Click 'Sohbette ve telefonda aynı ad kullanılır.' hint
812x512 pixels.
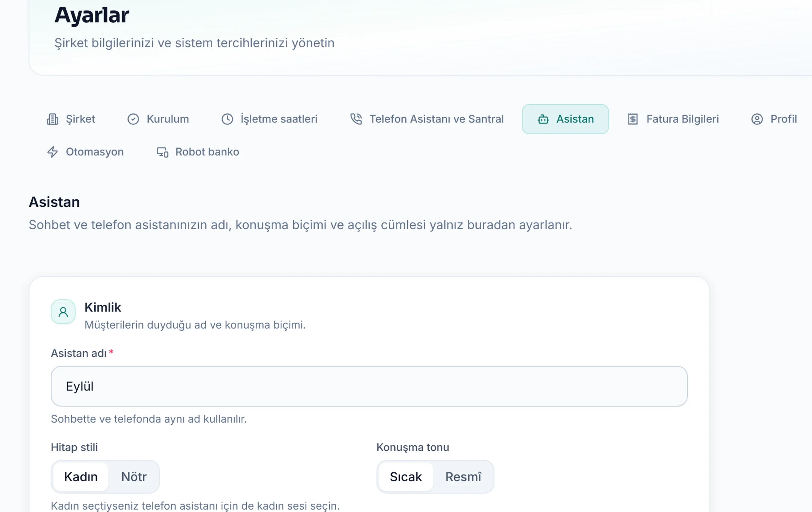pyautogui.click(x=149, y=419)
